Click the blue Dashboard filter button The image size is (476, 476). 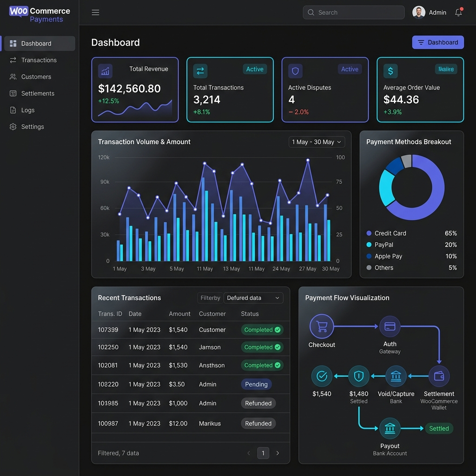438,42
